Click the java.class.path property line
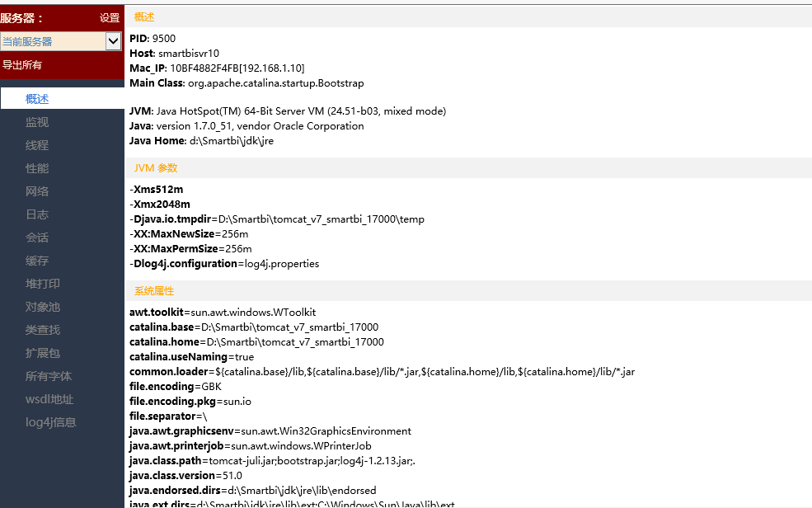The width and height of the screenshot is (812, 508). click(x=272, y=461)
